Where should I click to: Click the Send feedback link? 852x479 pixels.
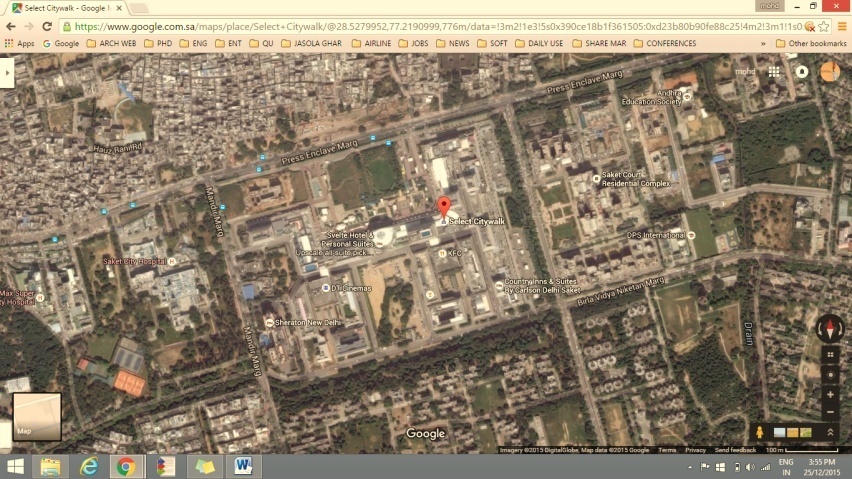[x=735, y=450]
